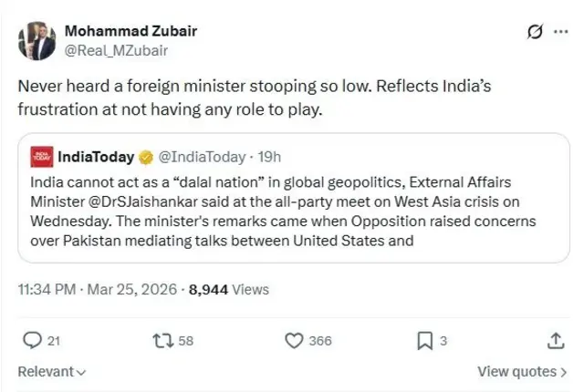Click the 11:34 PM Mar 25, 2026 timestamp
The width and height of the screenshot is (584, 392).
[x=99, y=290]
